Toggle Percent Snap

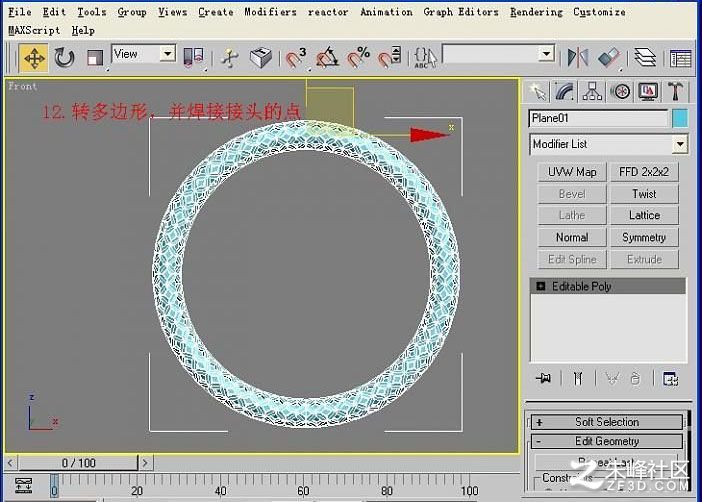359,58
